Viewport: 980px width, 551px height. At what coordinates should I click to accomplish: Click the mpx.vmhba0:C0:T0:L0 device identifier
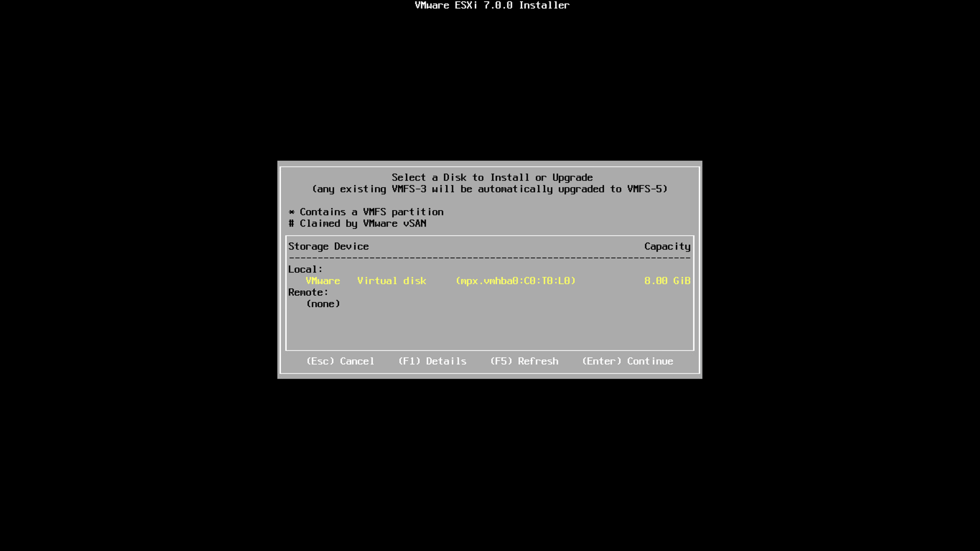(x=516, y=281)
